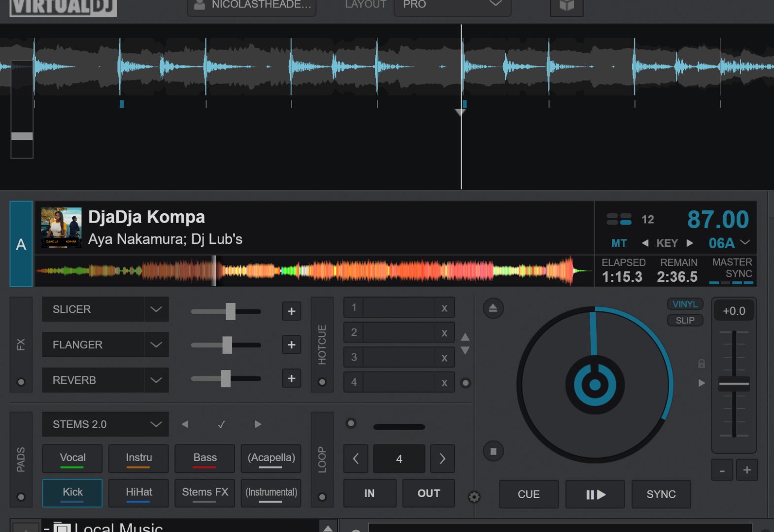The width and height of the screenshot is (774, 532).
Task: Click the DjaDja Kompa album cover
Action: [x=61, y=228]
